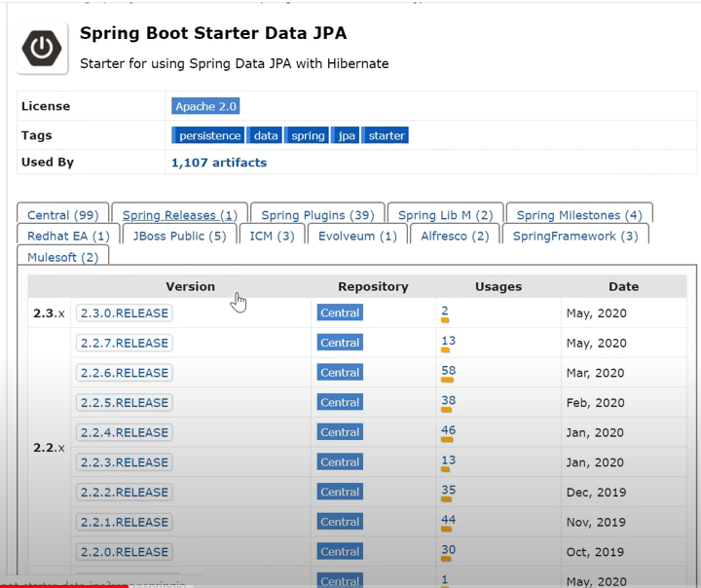Click Central badge for 2.2.0.RELEASE
Screen dimensions: 701x588
tap(340, 551)
